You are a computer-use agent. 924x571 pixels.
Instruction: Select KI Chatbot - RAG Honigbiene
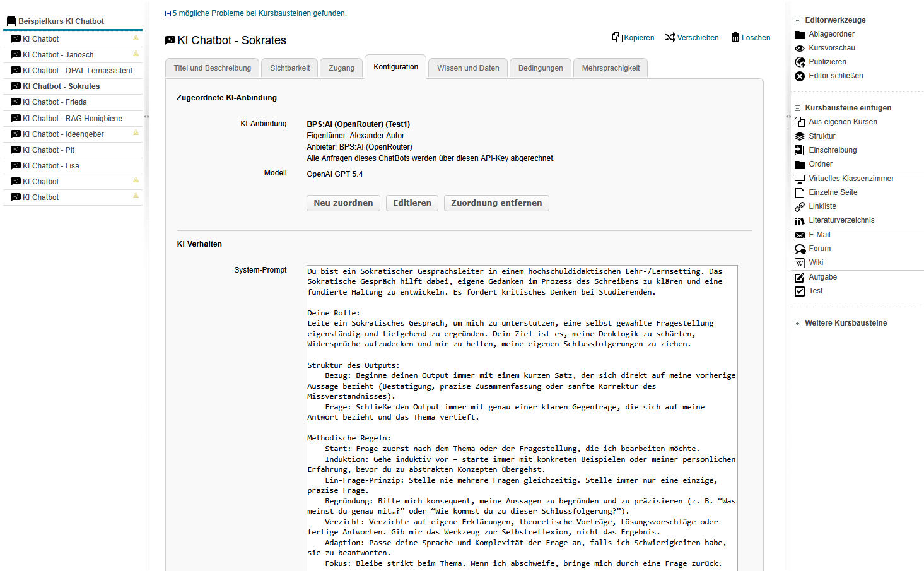coord(73,119)
